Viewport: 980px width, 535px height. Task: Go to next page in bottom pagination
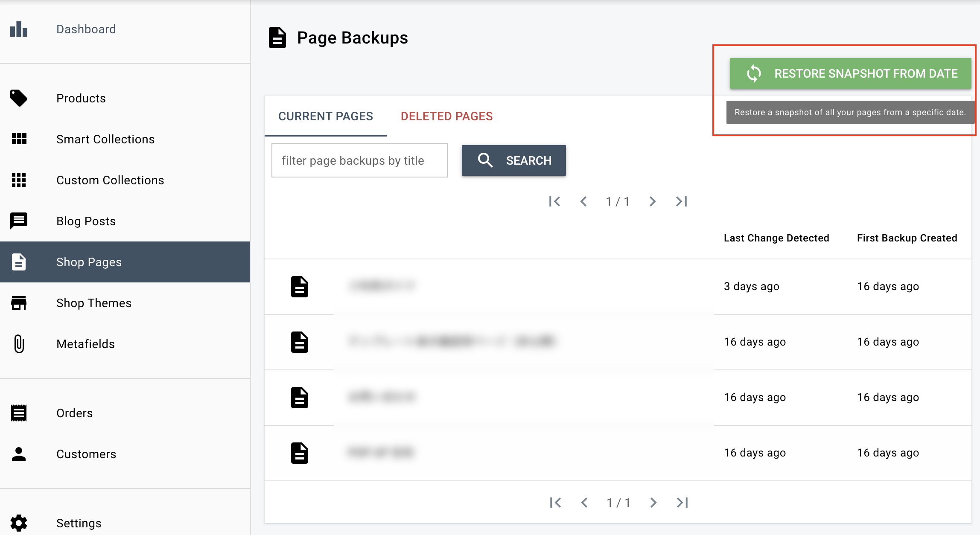653,503
